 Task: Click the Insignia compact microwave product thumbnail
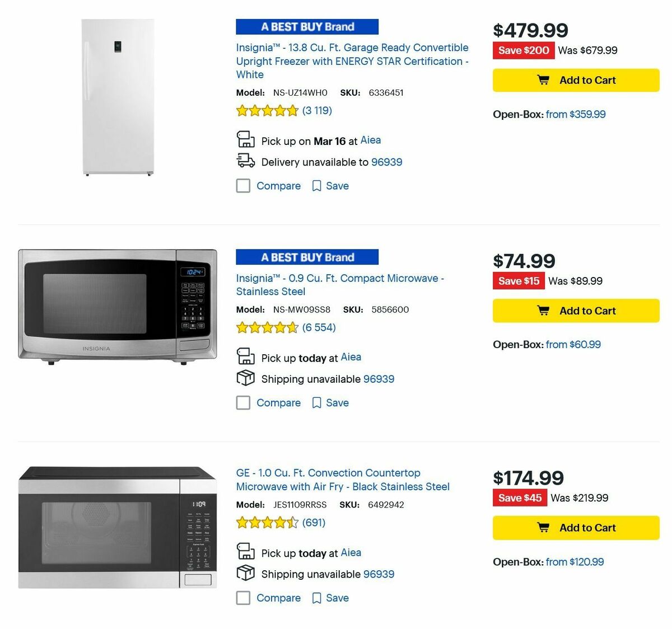click(116, 305)
